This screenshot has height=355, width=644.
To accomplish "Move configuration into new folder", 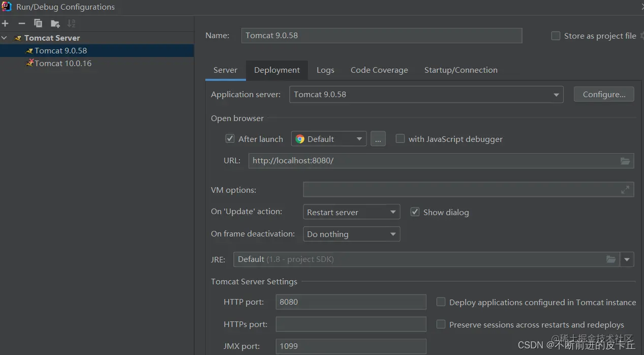I will point(55,23).
